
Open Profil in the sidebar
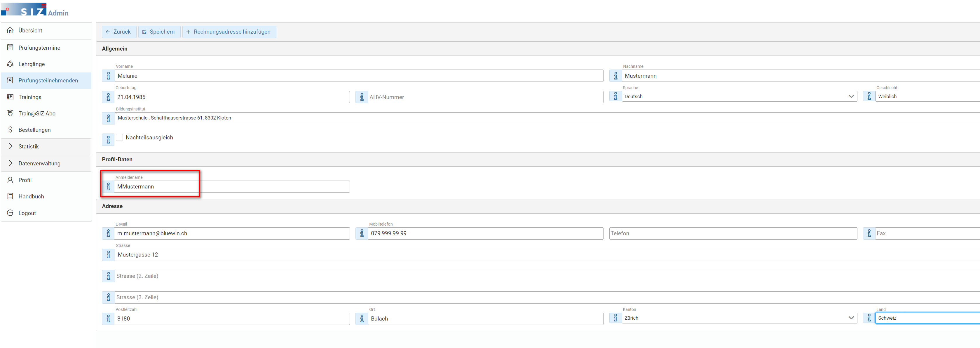click(x=46, y=180)
